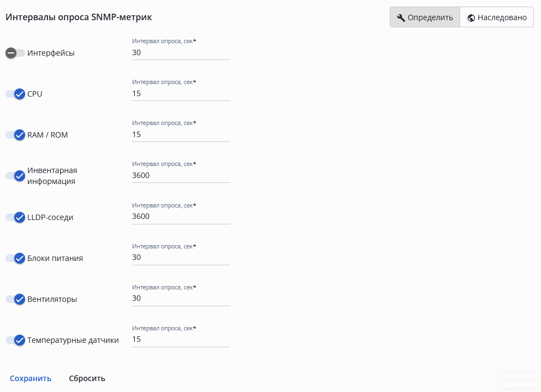The height and width of the screenshot is (392, 541).
Task: Toggle the Интерфейсы polling switch
Action: 15,53
